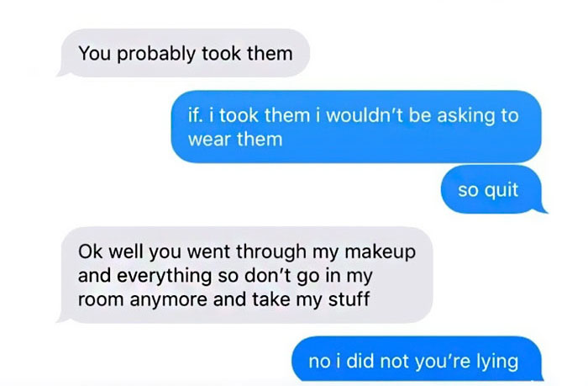588x386 pixels.
Task: Click the word "quit" in small blue bubble
Action: point(501,190)
